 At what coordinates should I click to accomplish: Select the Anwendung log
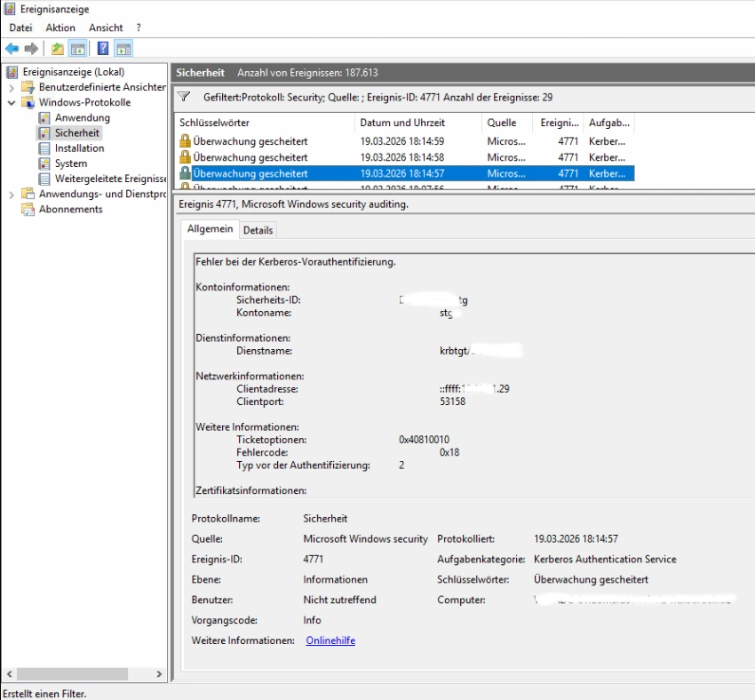pos(83,118)
